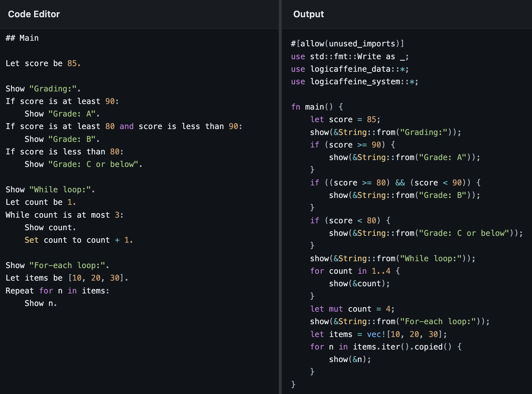Image resolution: width=532 pixels, height=394 pixels.
Task: Click the 'Show "Grading:".' line in the editor
Action: pyautogui.click(x=43, y=89)
